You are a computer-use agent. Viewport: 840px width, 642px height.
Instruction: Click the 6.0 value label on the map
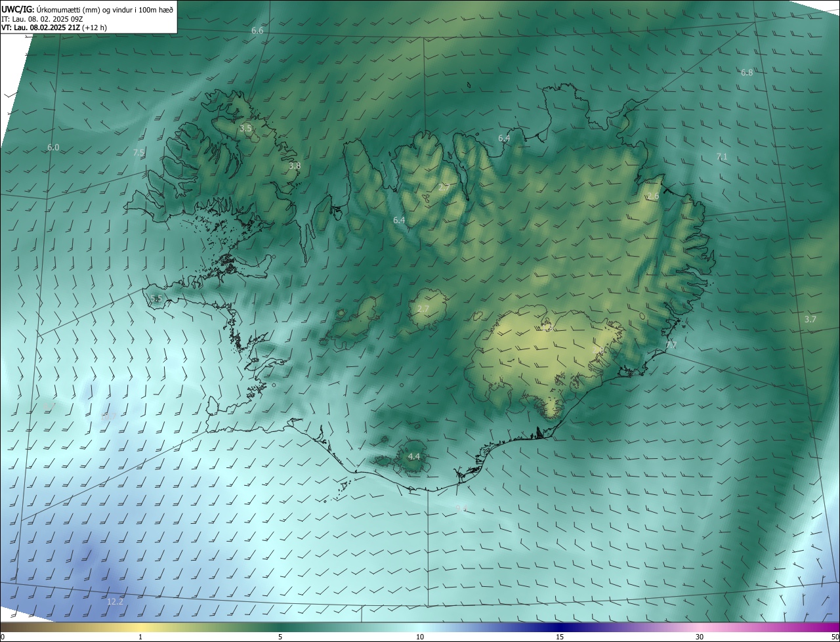tap(53, 148)
